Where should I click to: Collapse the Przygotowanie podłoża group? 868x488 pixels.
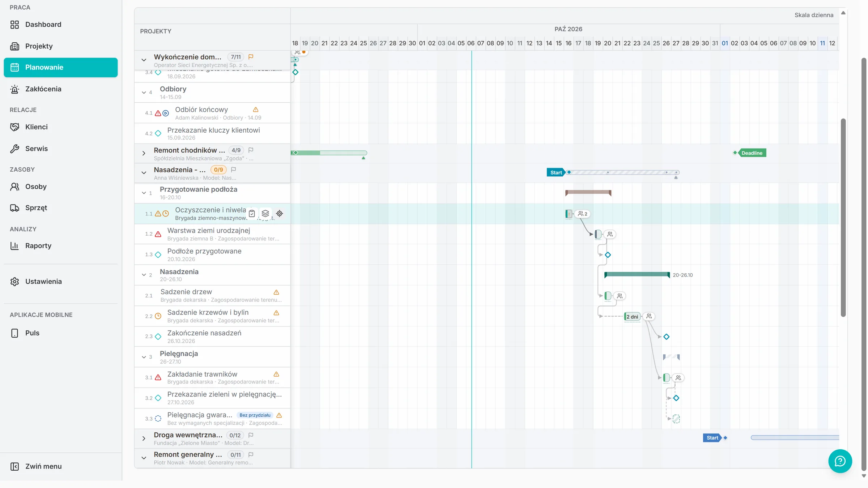[144, 193]
